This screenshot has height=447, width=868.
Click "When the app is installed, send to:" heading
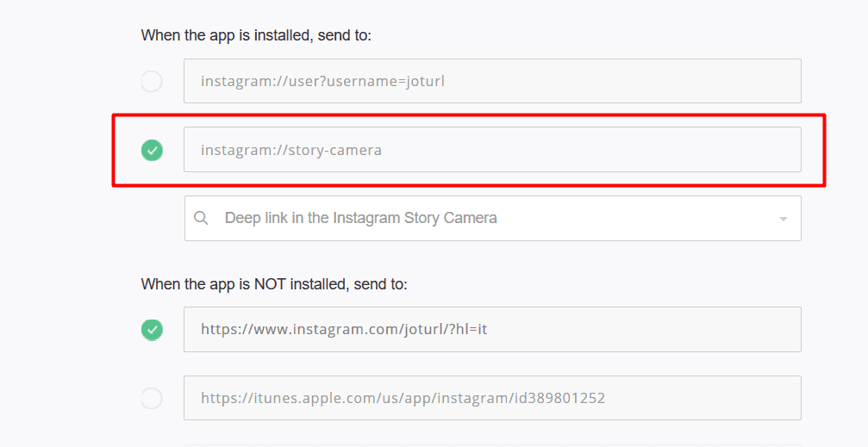click(256, 35)
